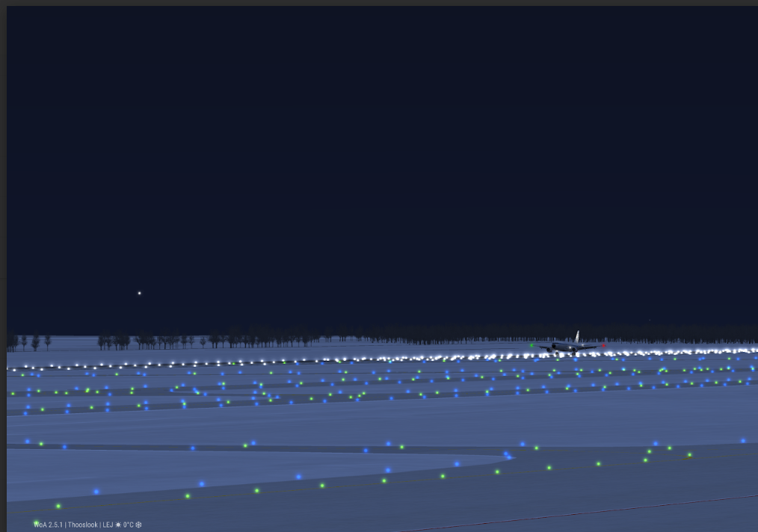Viewport: 758px width, 532px height.
Task: Click the large snow patch at lower left
Action: (x=150, y=467)
